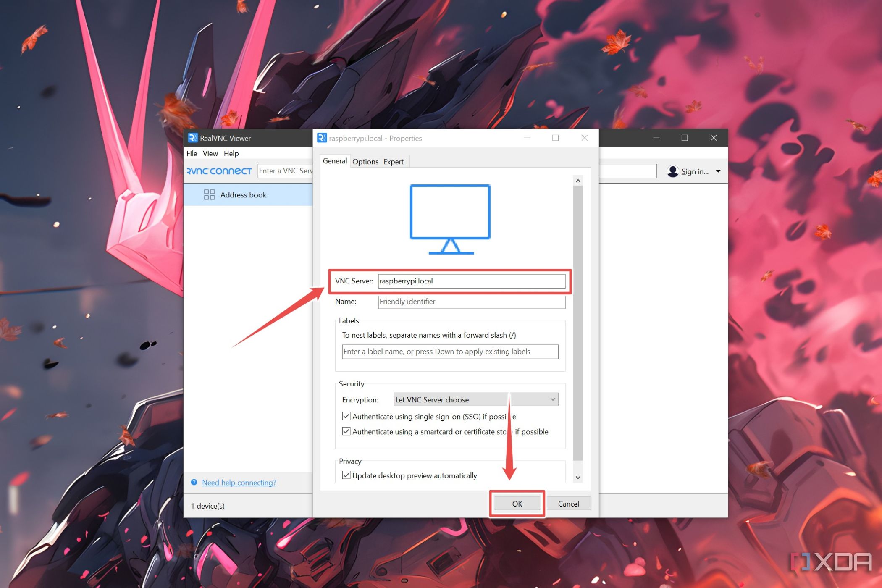
Task: Click the Address book icon
Action: 209,194
